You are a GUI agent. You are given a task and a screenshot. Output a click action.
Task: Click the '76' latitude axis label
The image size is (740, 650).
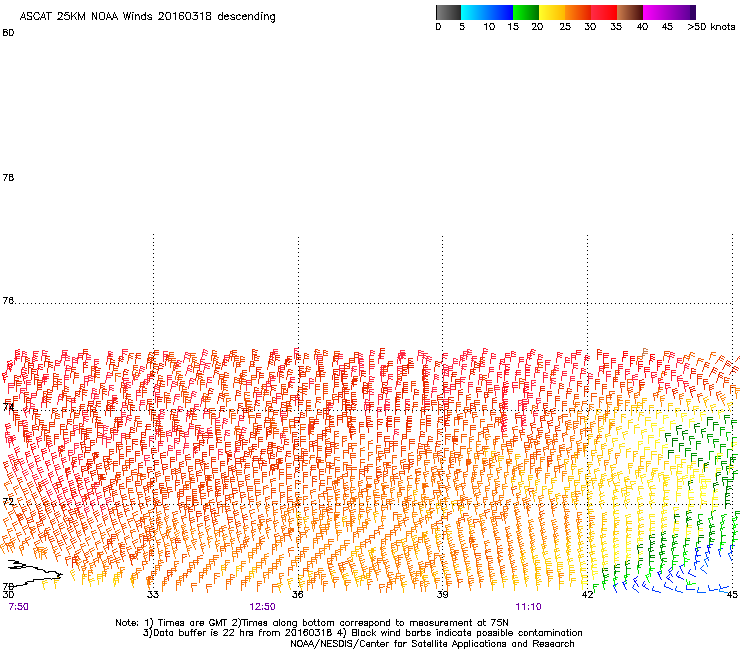(8, 301)
